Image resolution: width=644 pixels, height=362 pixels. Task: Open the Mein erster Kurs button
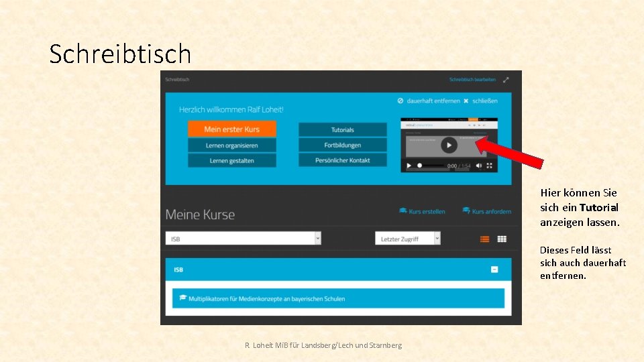coord(231,129)
